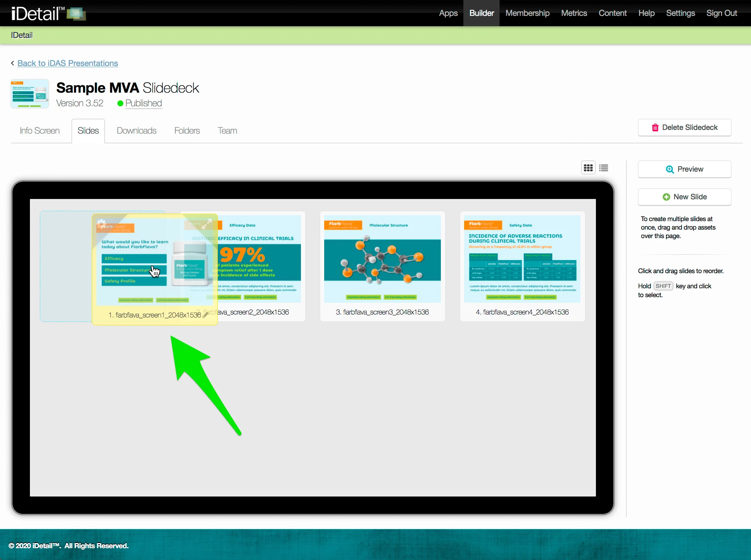Go to the Info Screen tab

coord(40,131)
